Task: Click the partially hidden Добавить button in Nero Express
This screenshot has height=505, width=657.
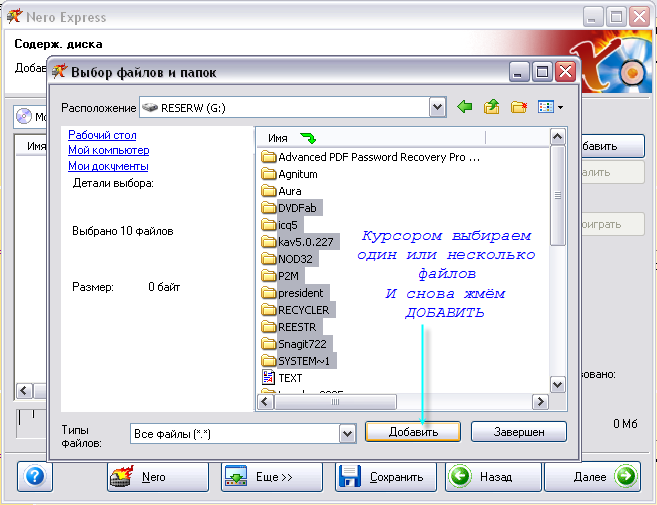Action: pyautogui.click(x=611, y=146)
